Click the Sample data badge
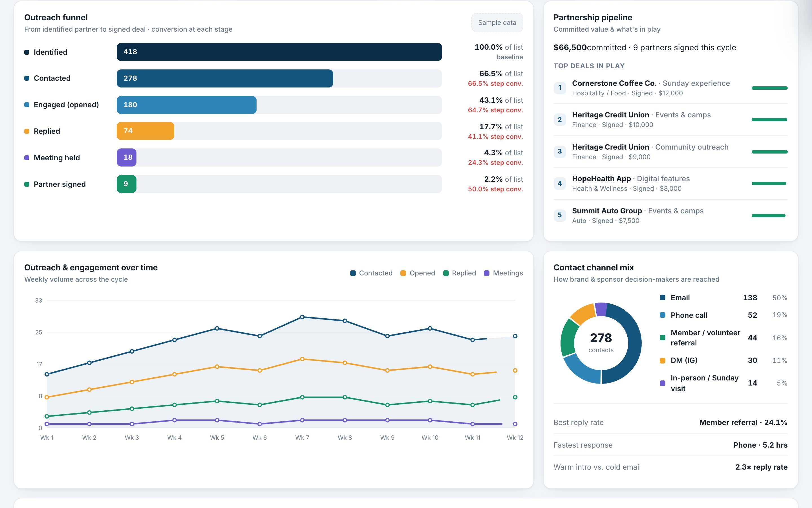 [497, 23]
